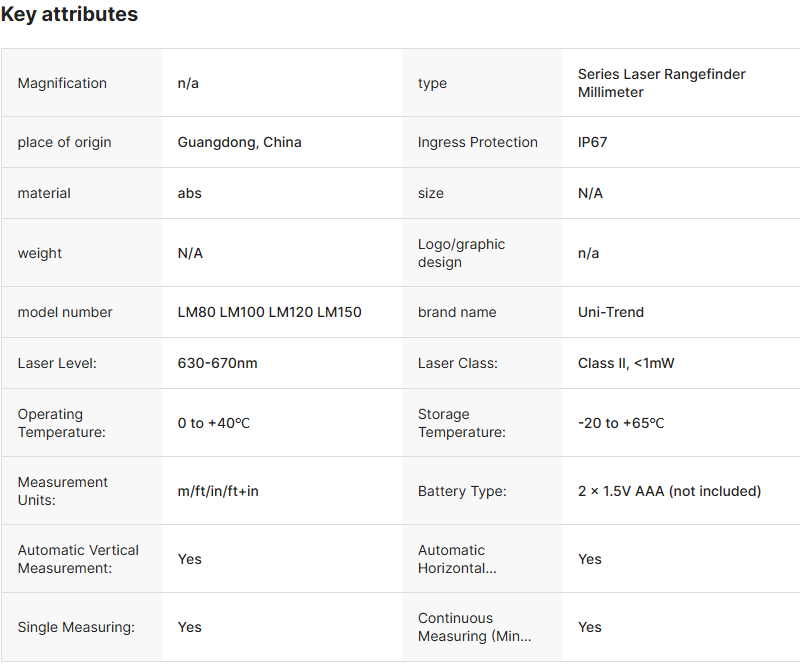Click the Single Measuring label
Screen dimensions: 800x664
75,627
